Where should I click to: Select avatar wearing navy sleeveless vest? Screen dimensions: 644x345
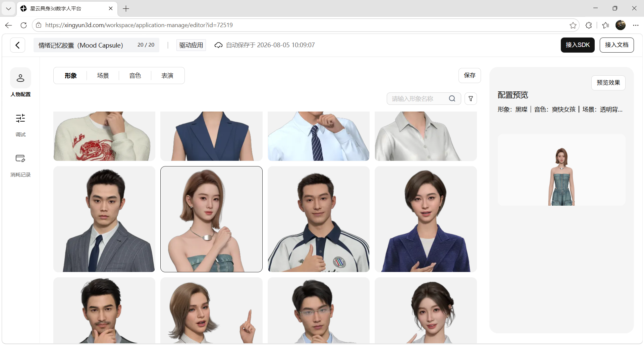[x=211, y=136]
